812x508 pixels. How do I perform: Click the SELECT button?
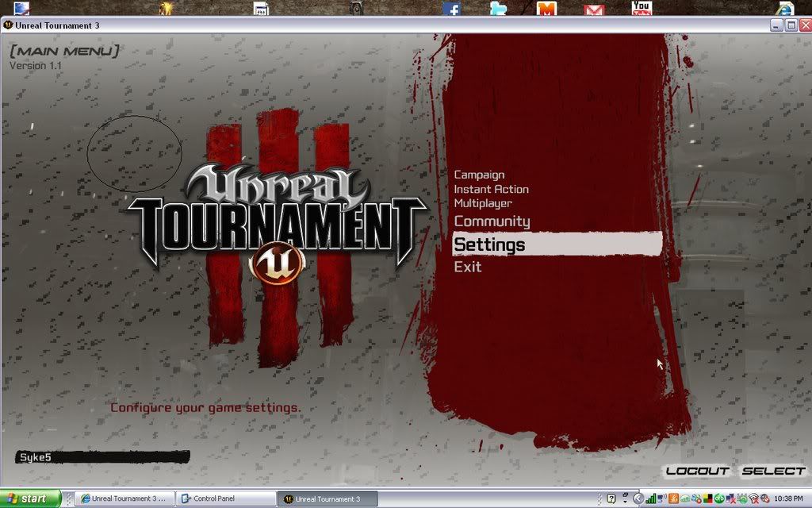[x=774, y=471]
